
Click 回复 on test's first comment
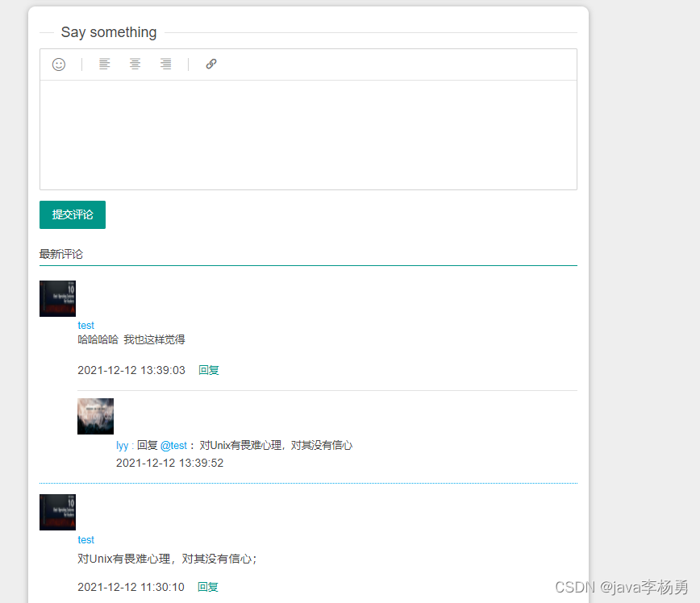pos(208,369)
